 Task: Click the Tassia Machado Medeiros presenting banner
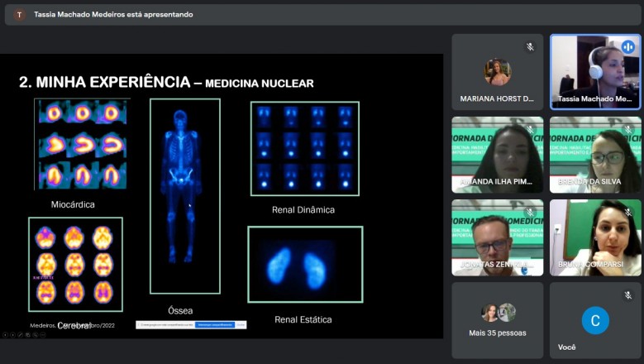(322, 15)
